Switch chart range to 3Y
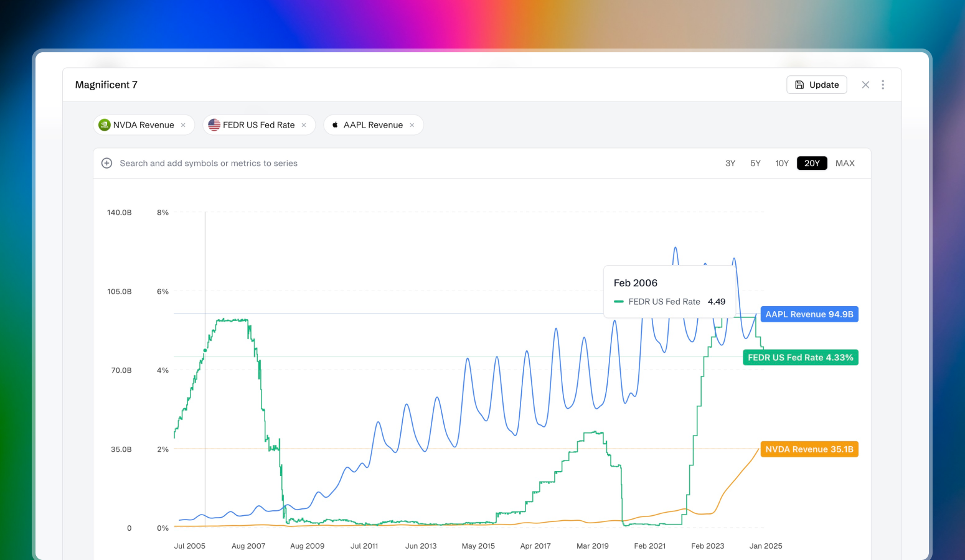Image resolution: width=965 pixels, height=560 pixels. tap(730, 164)
